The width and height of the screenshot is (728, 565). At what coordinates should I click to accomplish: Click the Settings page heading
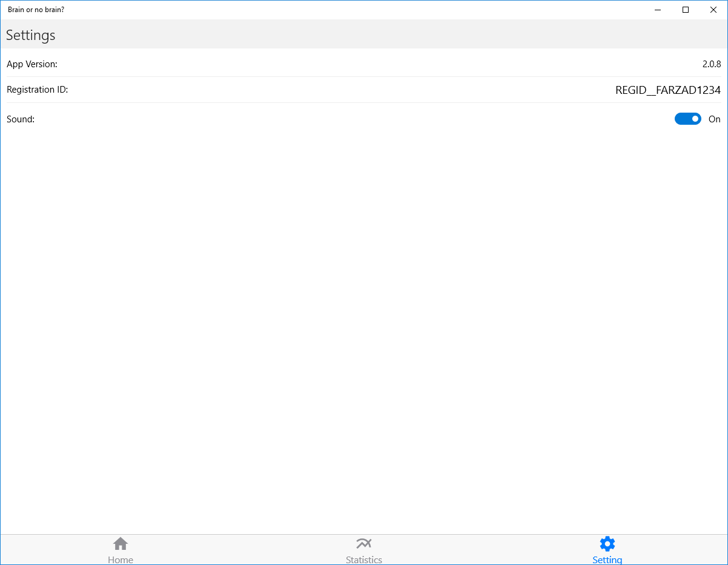(x=31, y=35)
